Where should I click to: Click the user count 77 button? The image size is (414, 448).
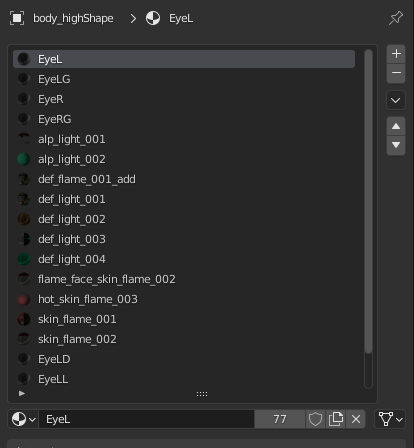(x=280, y=419)
